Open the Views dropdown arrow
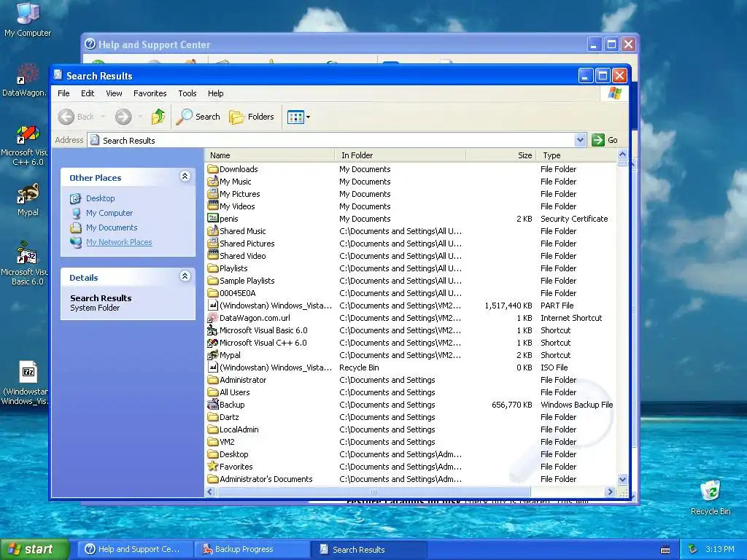 [x=309, y=117]
